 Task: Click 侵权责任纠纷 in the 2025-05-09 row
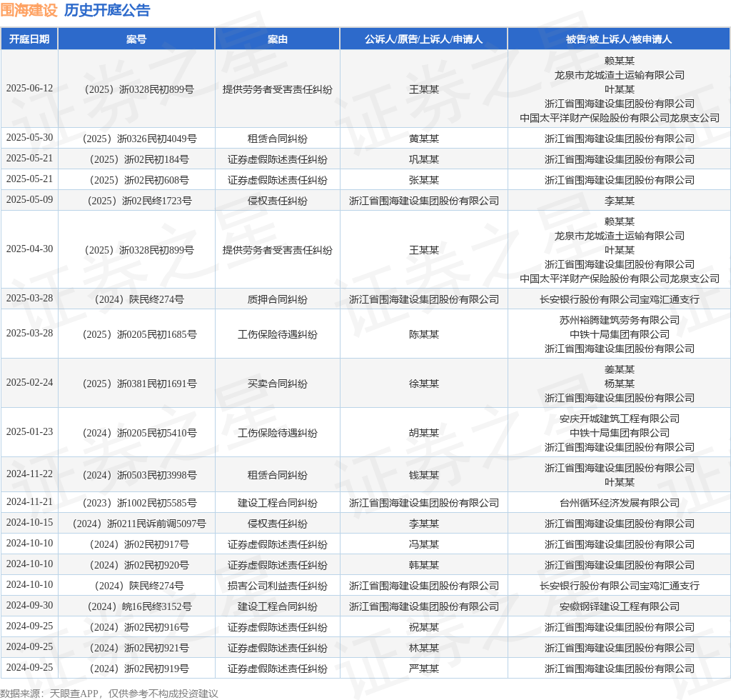(278, 201)
